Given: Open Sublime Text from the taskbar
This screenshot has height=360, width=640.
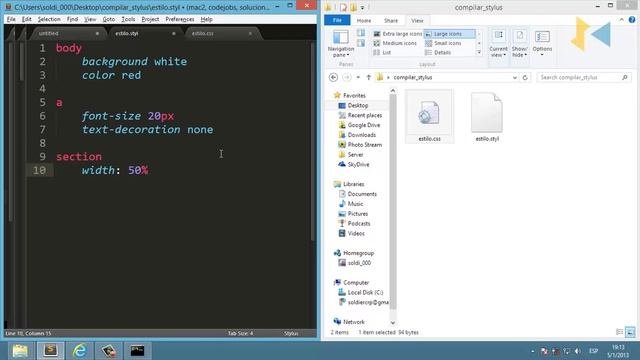Looking at the screenshot, I should tap(51, 351).
